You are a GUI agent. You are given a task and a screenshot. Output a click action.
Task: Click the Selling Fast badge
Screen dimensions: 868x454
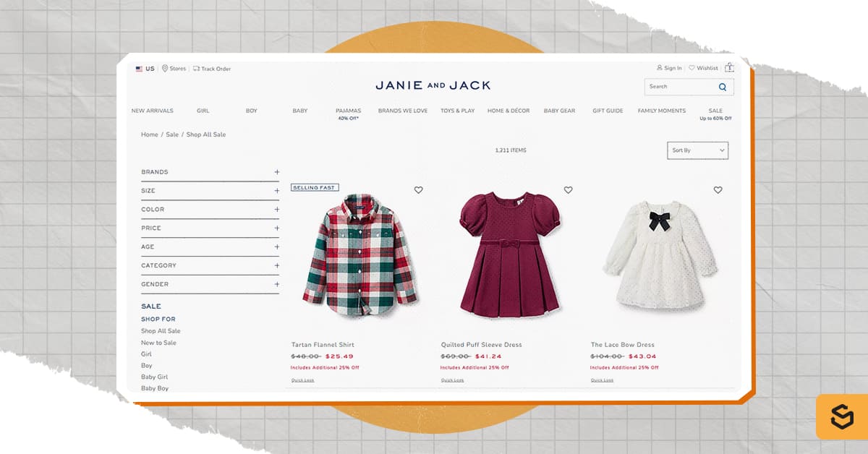tap(315, 187)
